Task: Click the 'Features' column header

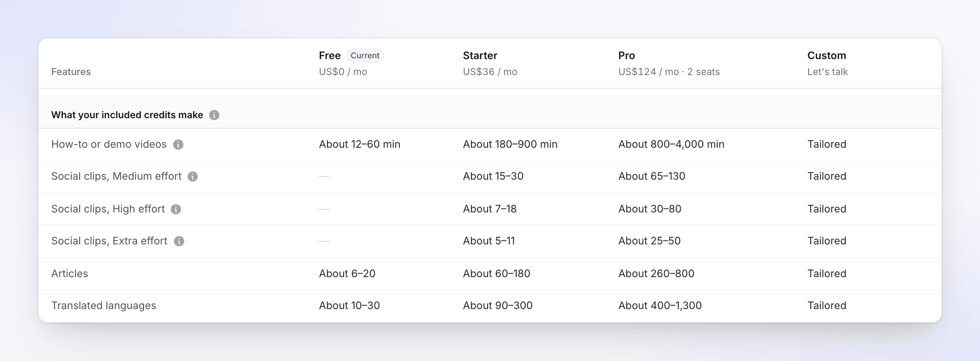Action: tap(71, 72)
